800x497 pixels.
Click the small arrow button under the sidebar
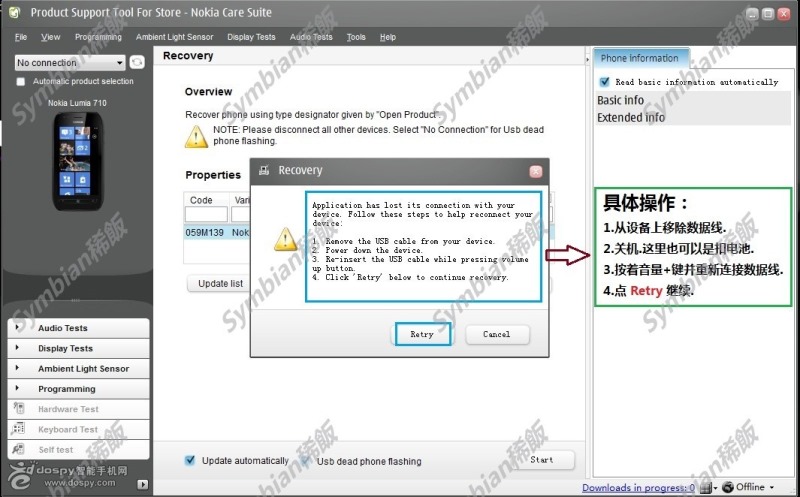point(143,484)
